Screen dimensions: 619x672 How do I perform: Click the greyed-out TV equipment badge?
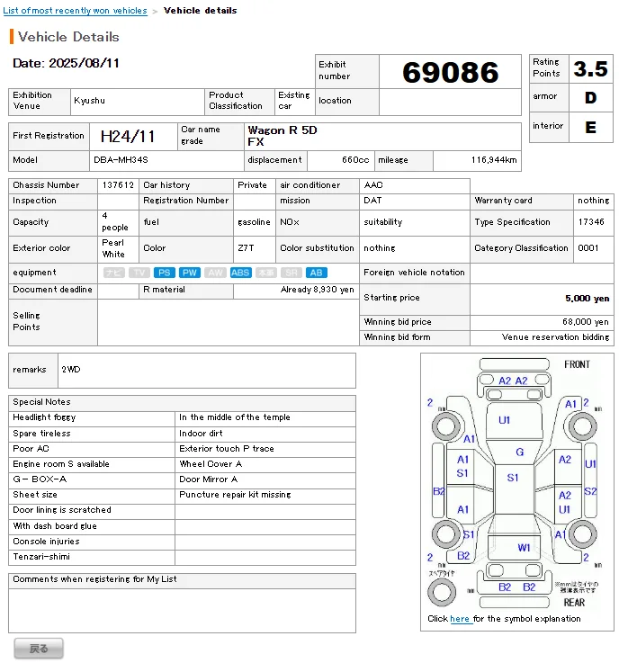(139, 273)
